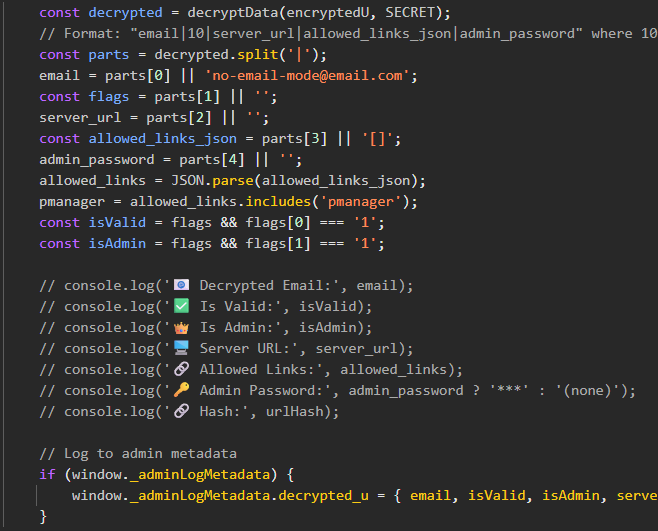This screenshot has width=658, height=531.
Task: Click the closing brace of if block
Action: point(43,516)
